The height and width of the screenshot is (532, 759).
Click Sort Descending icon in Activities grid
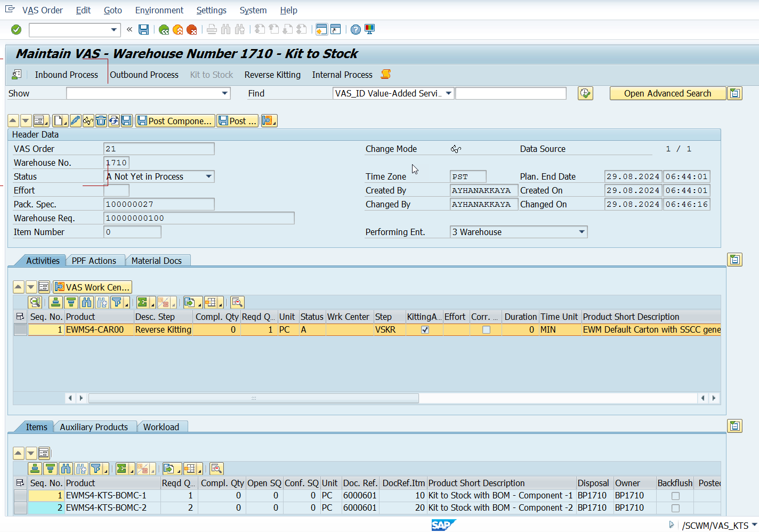[x=71, y=302]
